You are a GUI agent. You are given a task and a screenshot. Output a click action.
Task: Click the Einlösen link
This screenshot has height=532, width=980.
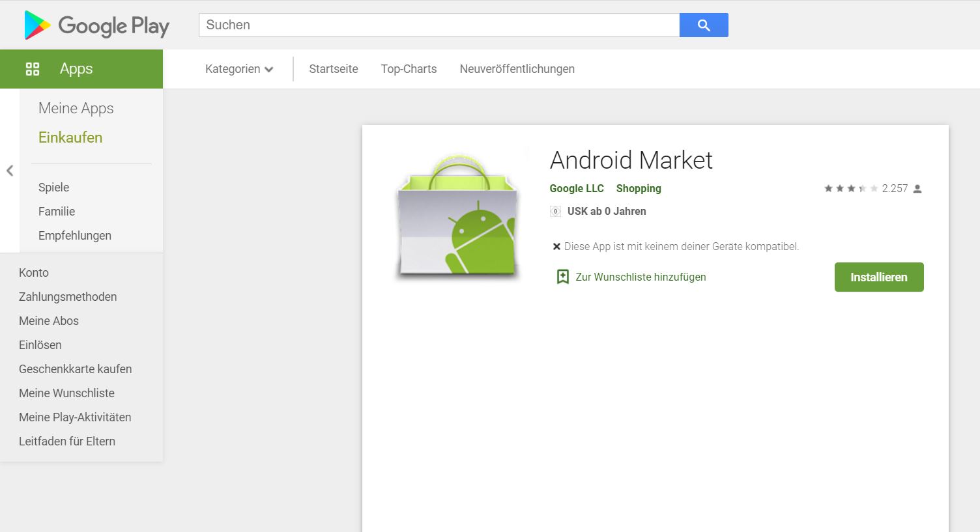tap(40, 345)
